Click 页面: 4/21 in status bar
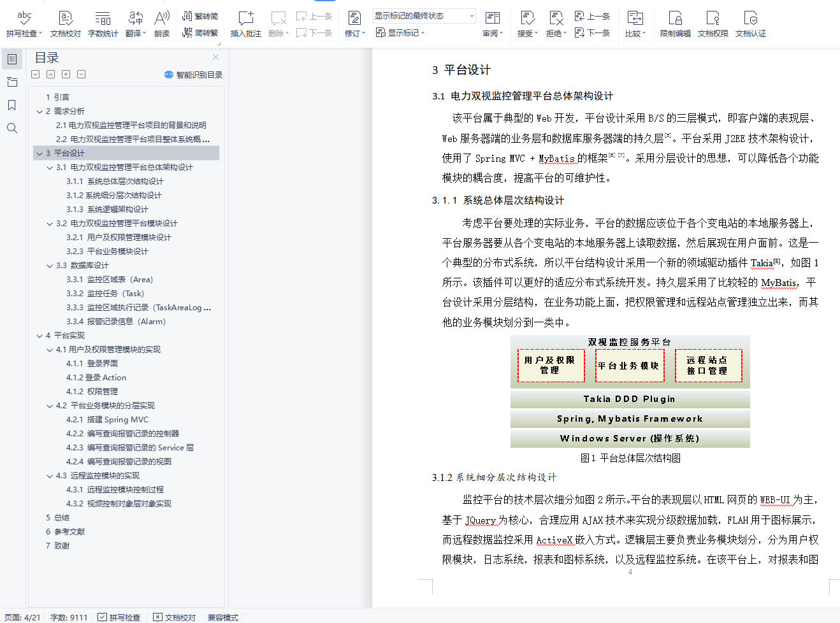The image size is (840, 623). pos(22,617)
